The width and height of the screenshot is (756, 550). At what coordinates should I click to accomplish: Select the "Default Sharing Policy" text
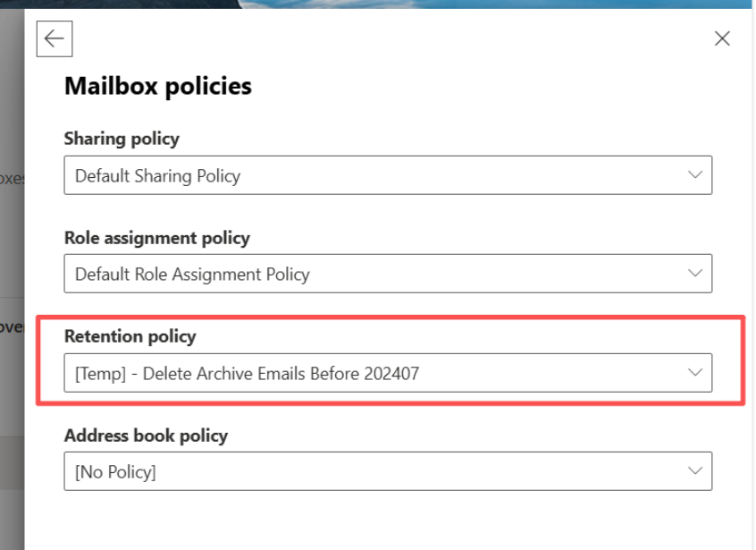(x=157, y=176)
